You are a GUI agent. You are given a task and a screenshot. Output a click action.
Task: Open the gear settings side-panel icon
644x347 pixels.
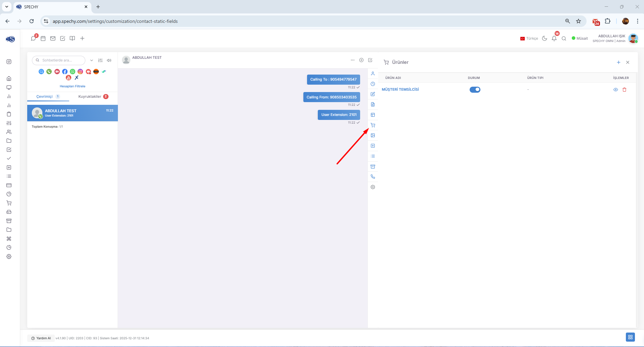point(373,187)
